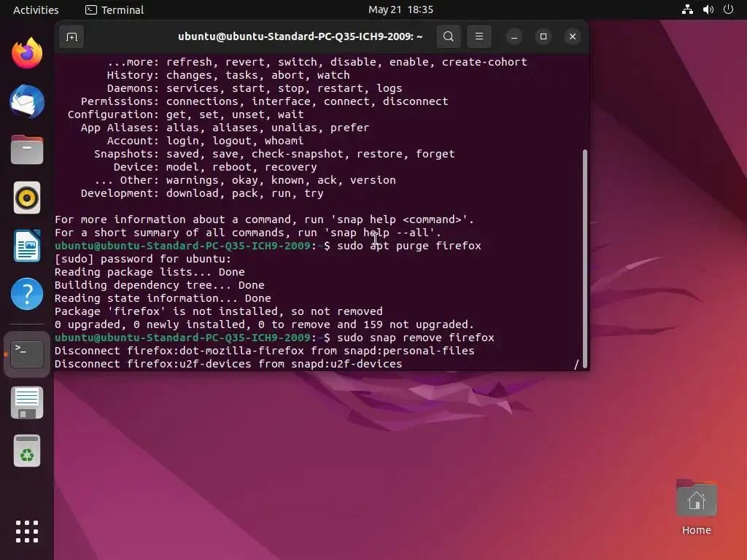Open the Terminal app menu in top bar
The image size is (747, 560).
115,9
